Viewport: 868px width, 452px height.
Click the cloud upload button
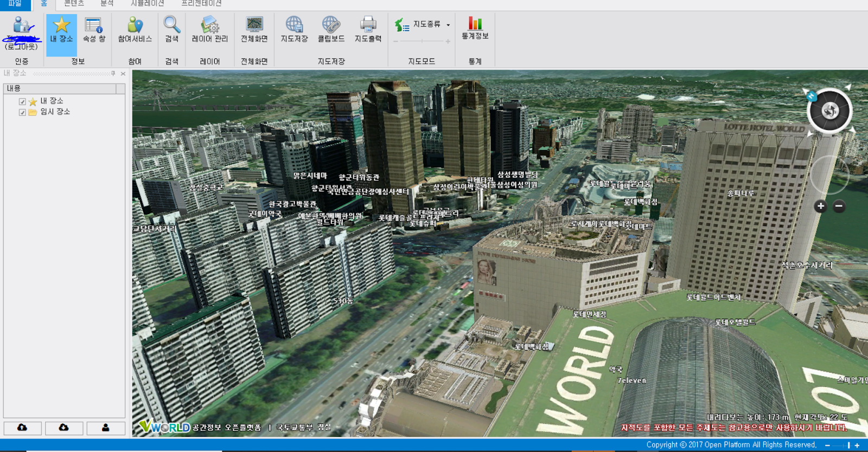coord(22,428)
